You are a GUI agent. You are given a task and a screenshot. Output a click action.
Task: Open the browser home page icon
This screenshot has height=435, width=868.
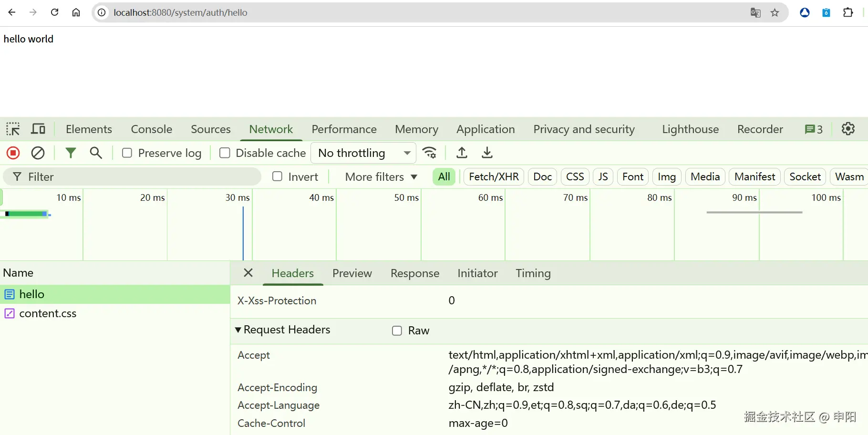click(x=76, y=12)
